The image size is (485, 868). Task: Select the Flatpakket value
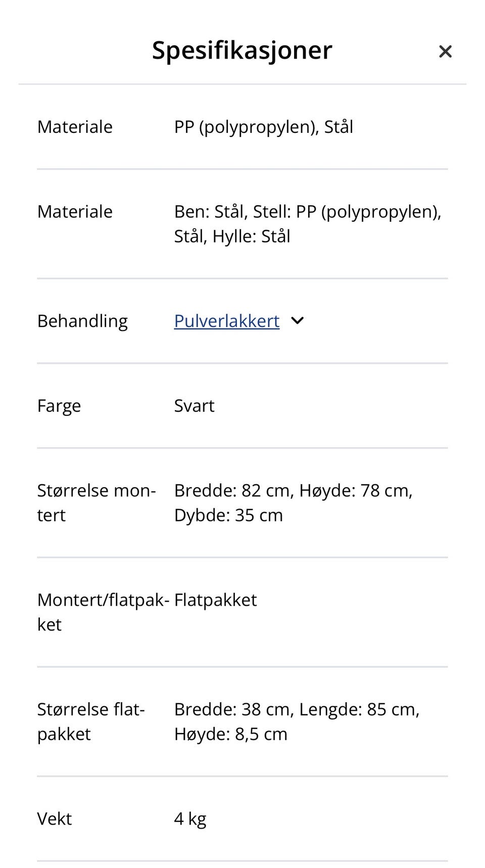point(215,600)
